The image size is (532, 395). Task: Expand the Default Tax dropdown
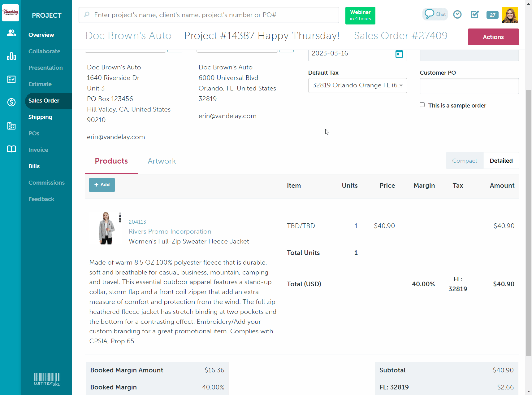click(357, 86)
